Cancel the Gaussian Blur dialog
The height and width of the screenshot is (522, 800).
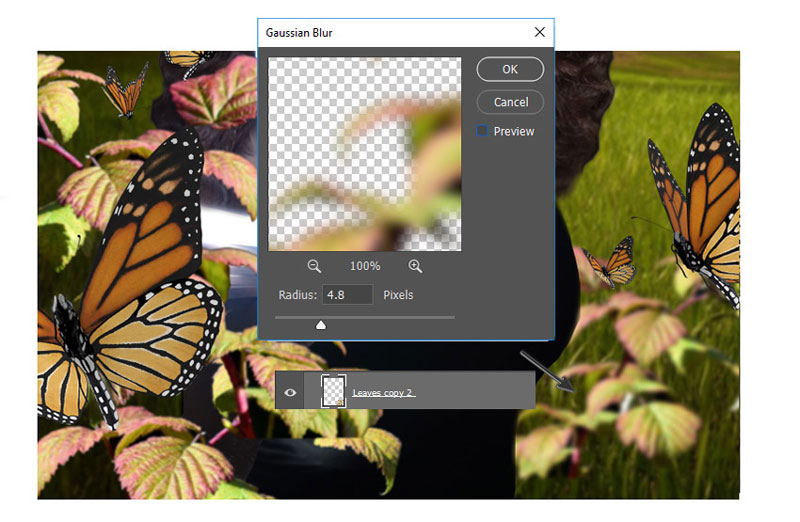pyautogui.click(x=510, y=102)
